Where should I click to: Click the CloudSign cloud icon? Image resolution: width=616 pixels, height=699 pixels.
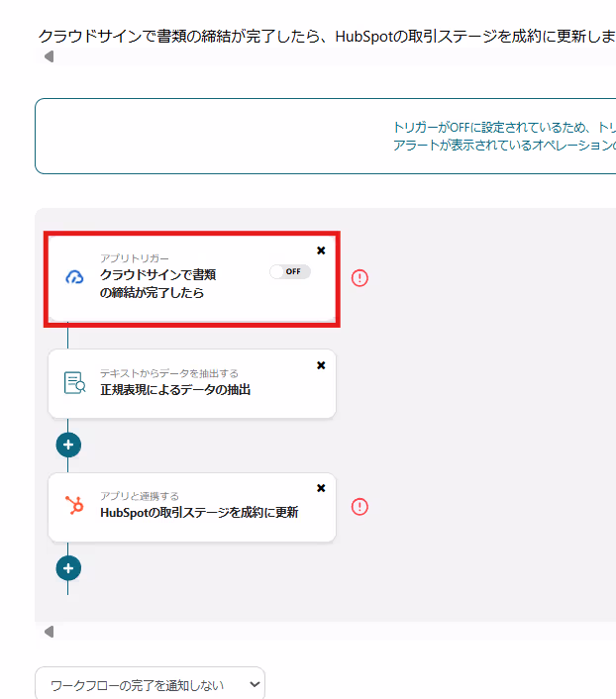pos(74,277)
